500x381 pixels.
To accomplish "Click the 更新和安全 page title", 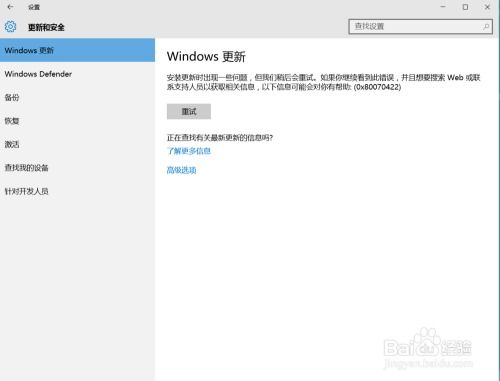I will (x=46, y=27).
